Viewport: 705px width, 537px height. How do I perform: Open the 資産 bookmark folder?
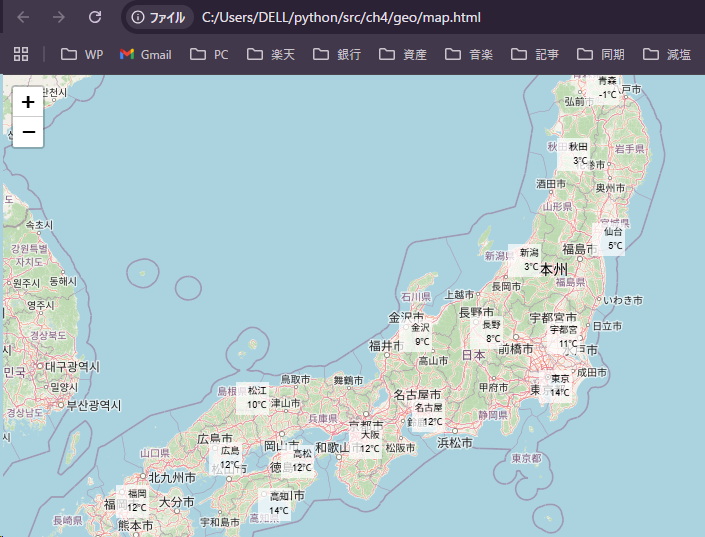coord(403,54)
